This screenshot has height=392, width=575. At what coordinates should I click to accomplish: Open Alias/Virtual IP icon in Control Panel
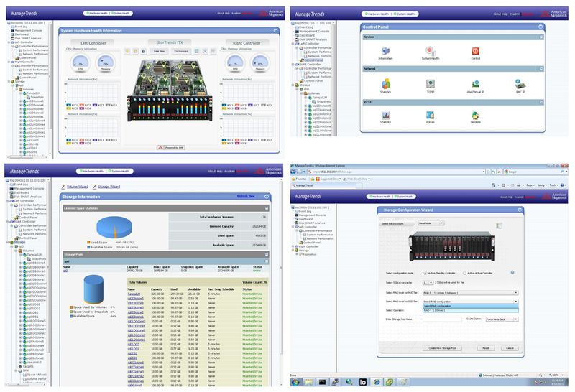(475, 84)
